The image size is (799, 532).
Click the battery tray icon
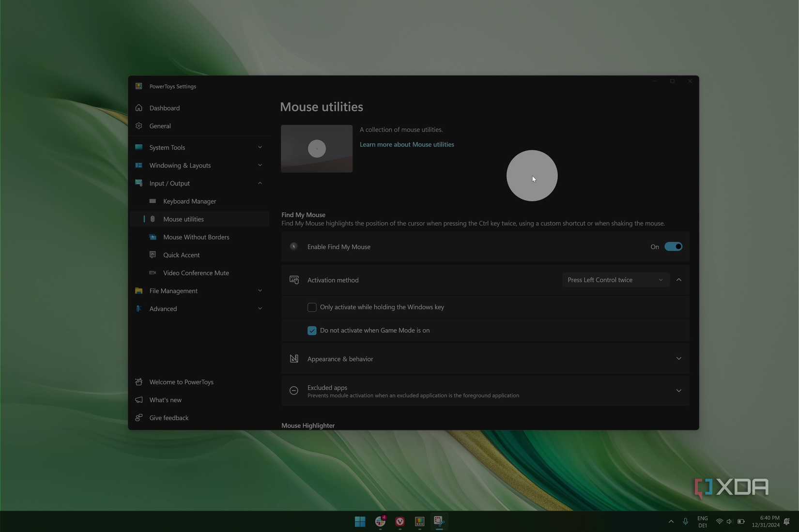tap(741, 521)
